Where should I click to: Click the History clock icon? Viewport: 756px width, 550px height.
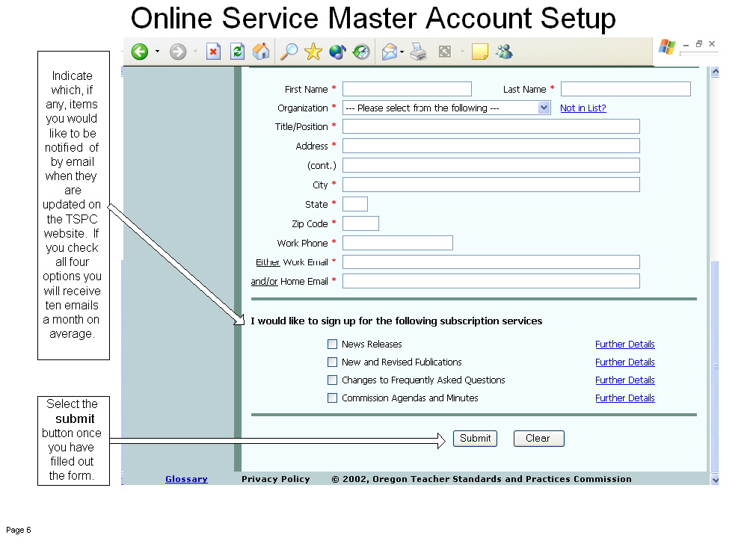coord(361,52)
